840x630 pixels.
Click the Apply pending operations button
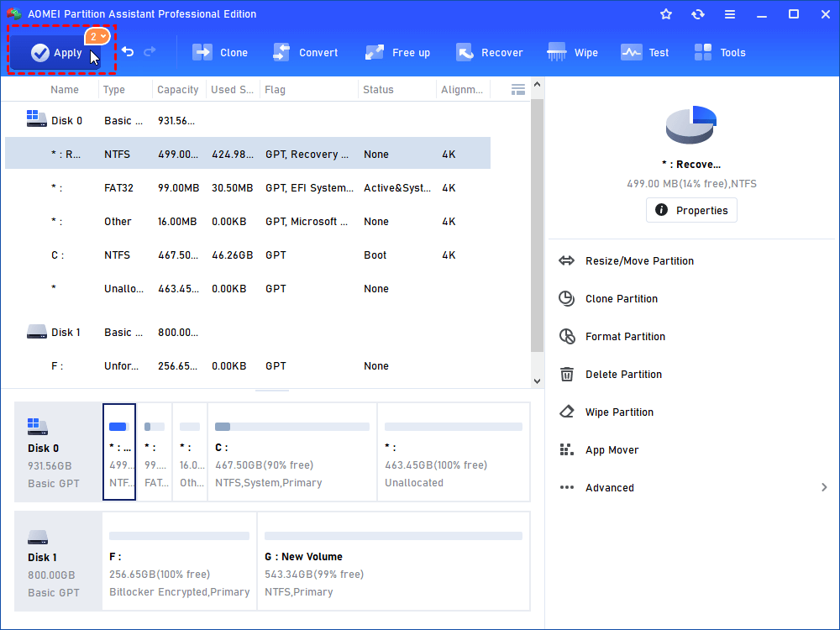click(x=57, y=53)
